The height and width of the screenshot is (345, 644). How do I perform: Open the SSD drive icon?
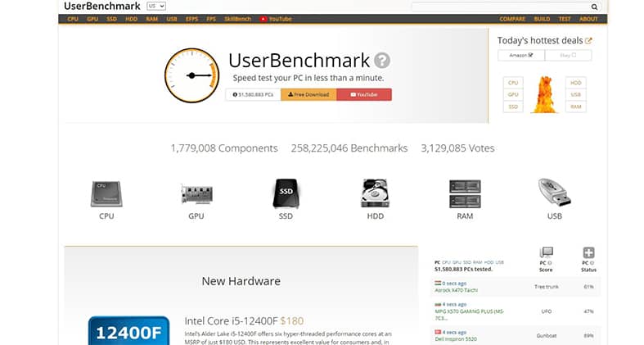[x=286, y=193]
